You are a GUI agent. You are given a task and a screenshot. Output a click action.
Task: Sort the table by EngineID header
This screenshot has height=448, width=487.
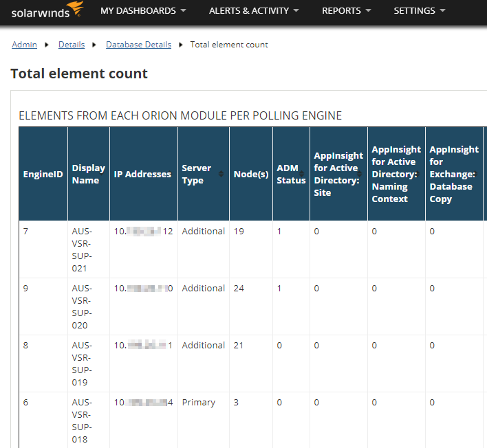[x=43, y=175]
